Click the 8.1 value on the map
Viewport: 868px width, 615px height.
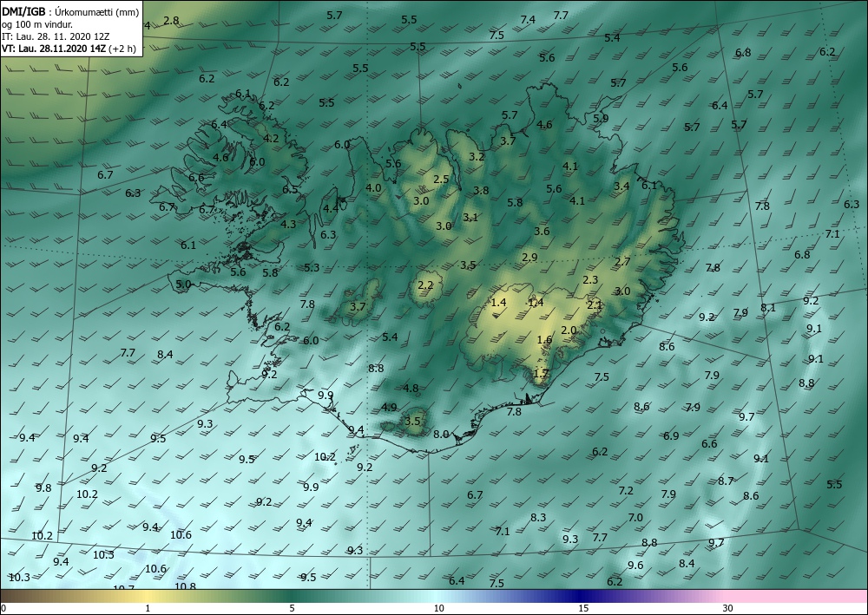(768, 308)
